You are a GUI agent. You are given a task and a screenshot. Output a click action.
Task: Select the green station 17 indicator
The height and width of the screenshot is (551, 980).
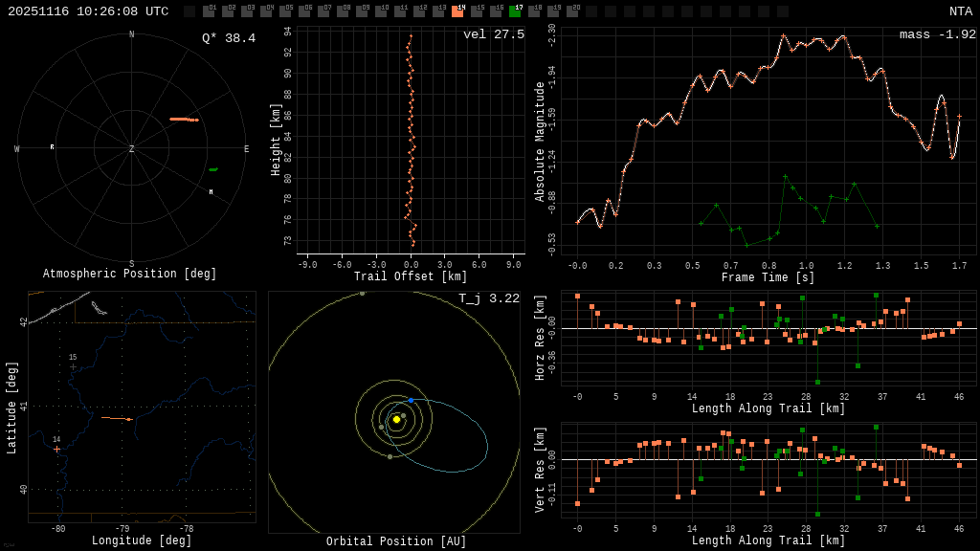pyautogui.click(x=515, y=11)
